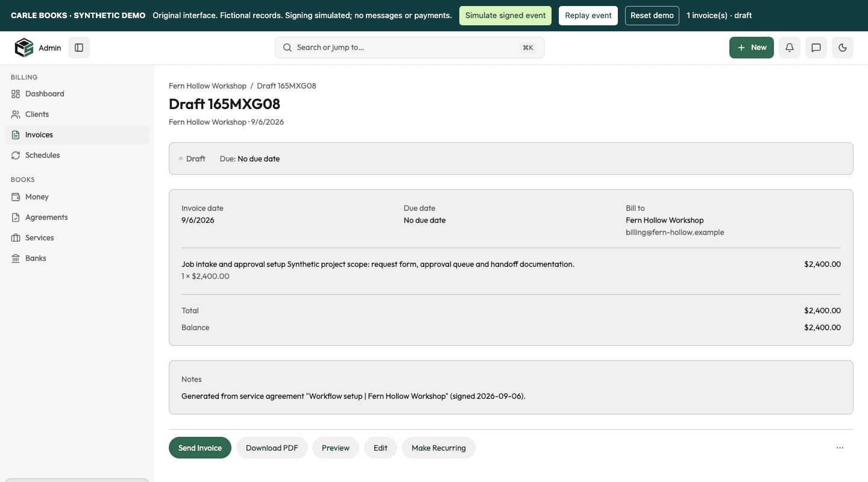
Task: Open Services in the sidebar
Action: click(77, 238)
